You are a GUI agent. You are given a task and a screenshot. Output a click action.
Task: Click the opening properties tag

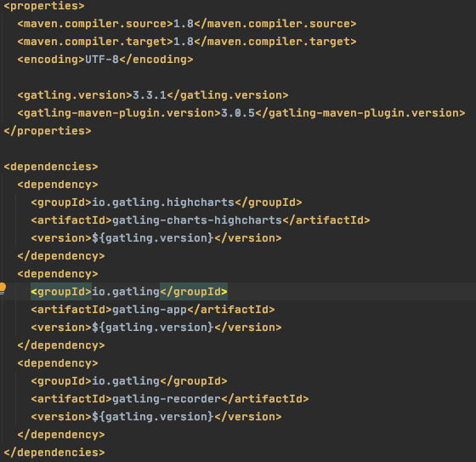44,6
